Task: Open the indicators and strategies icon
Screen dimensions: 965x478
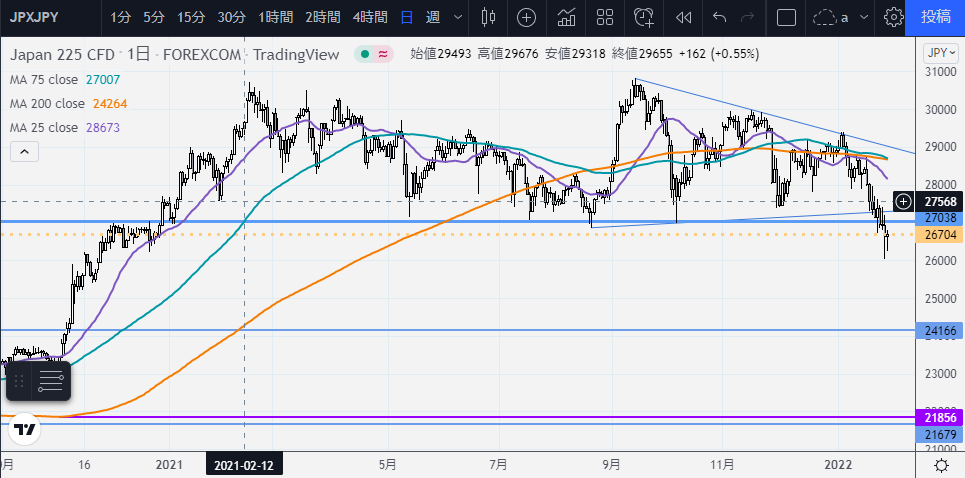Action: click(566, 17)
